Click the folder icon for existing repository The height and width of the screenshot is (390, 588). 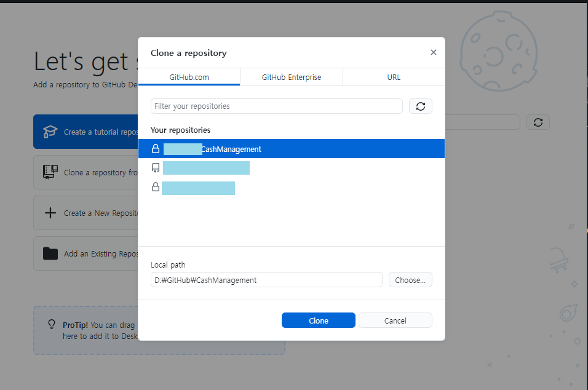pyautogui.click(x=50, y=253)
